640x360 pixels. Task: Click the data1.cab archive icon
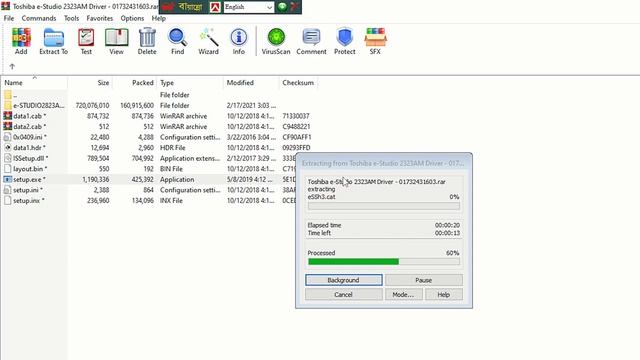(7, 116)
